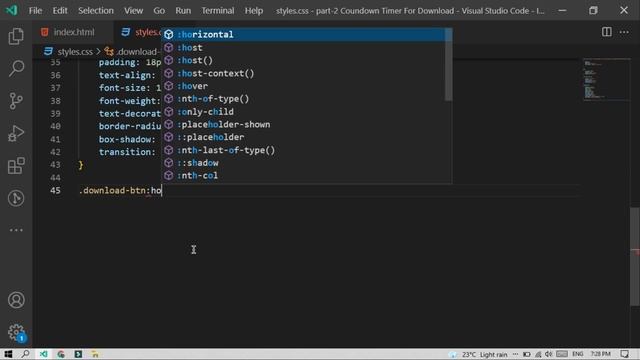640x360 pixels.
Task: Select the :hover suggestion
Action: pos(304,86)
